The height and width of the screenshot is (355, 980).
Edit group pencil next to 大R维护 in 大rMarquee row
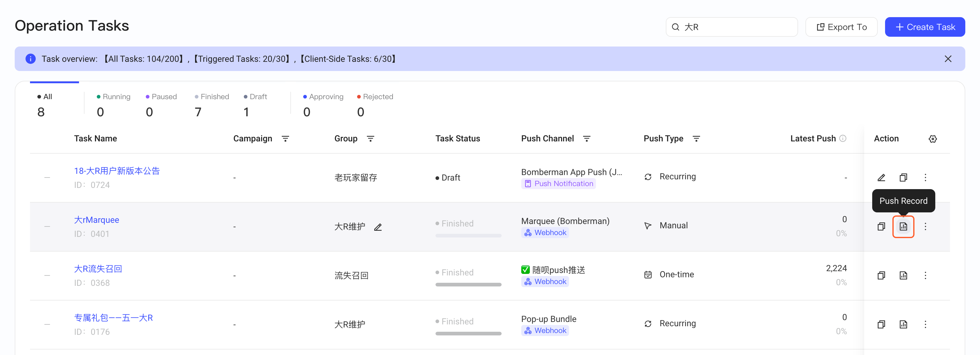tap(378, 227)
